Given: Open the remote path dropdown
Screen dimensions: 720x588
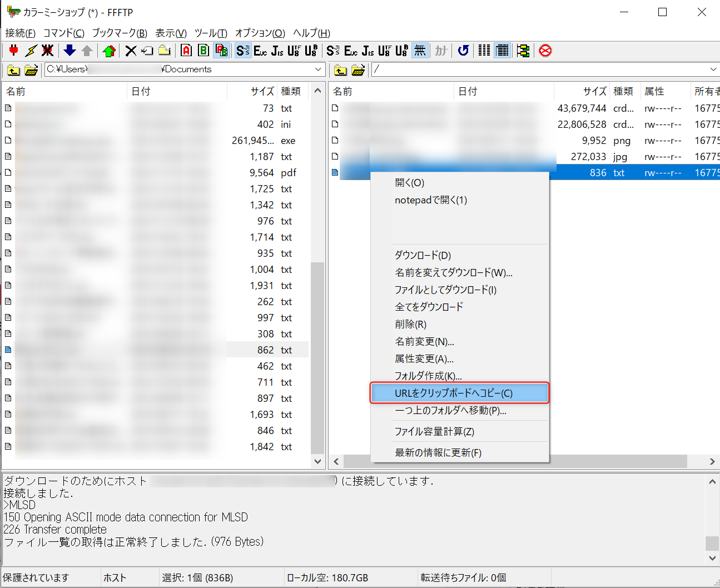Looking at the screenshot, I should click(713, 69).
